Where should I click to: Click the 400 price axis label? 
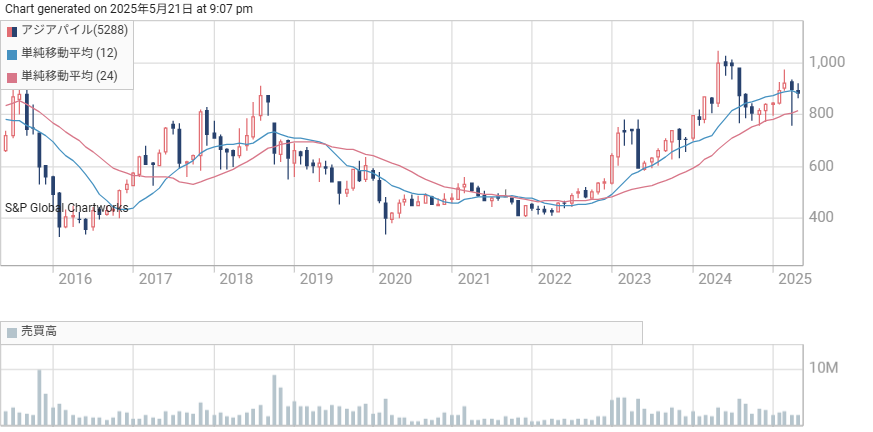821,218
